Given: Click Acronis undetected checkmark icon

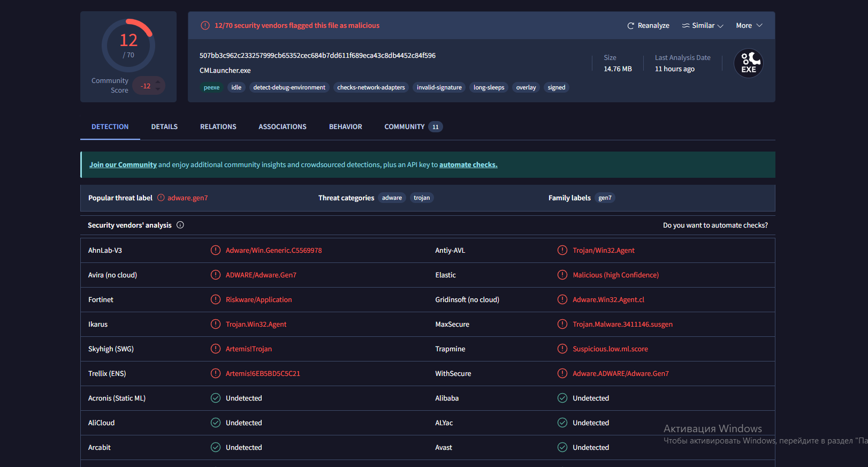Looking at the screenshot, I should (216, 398).
